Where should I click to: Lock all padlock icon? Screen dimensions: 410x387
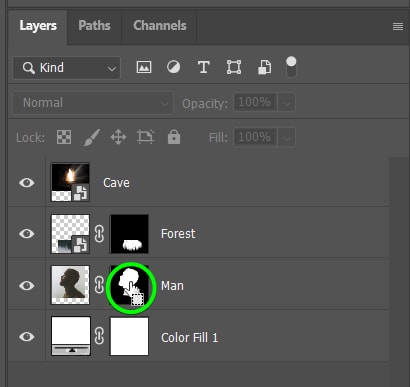tap(174, 137)
